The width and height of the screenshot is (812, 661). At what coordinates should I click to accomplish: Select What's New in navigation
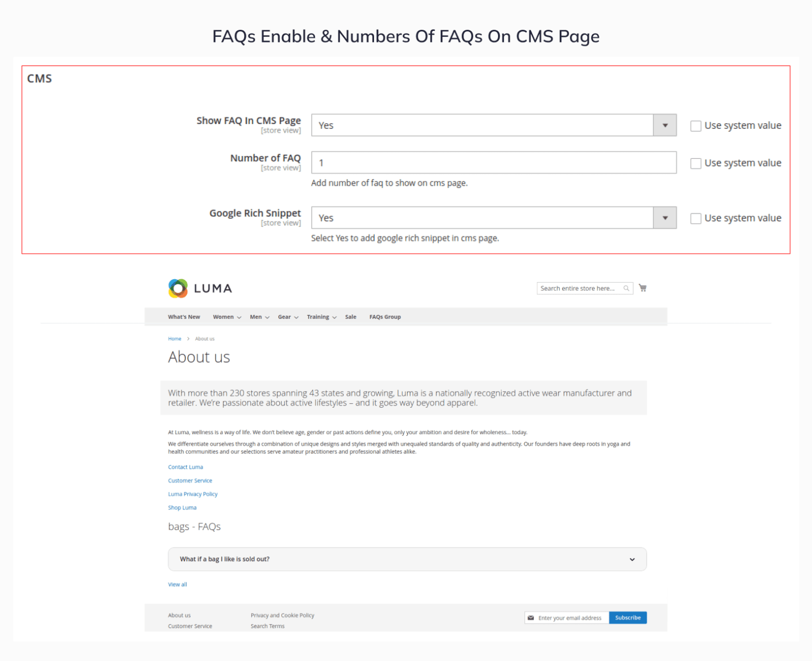[x=184, y=317]
